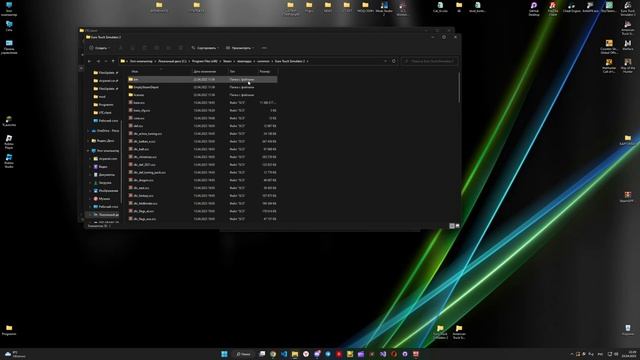
Task: Switch to details view icon in status bar
Action: tap(452, 226)
